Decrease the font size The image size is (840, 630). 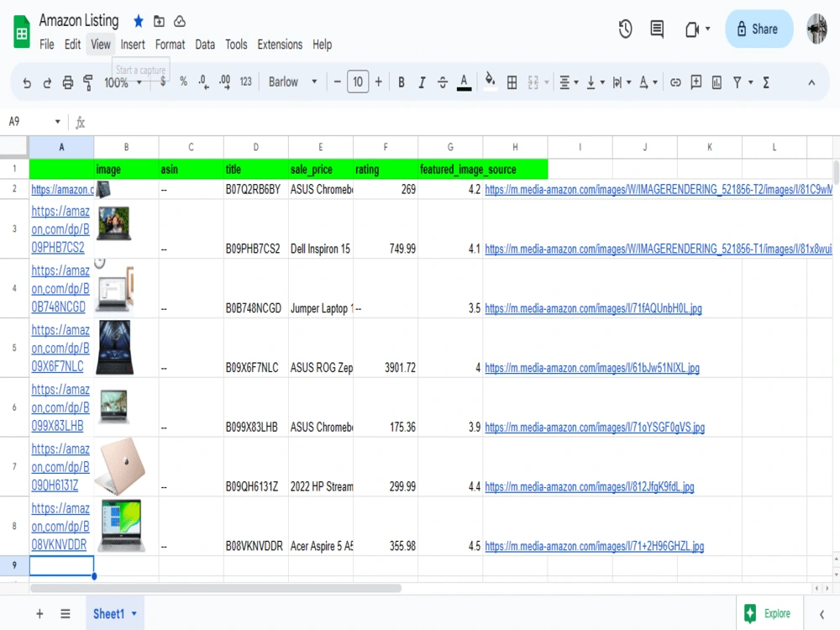(337, 82)
